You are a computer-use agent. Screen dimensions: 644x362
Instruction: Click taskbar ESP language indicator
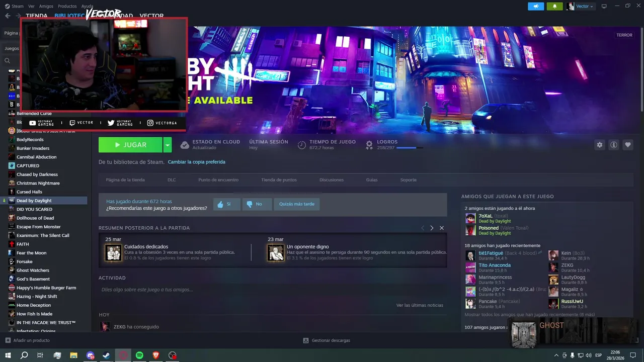click(x=598, y=355)
